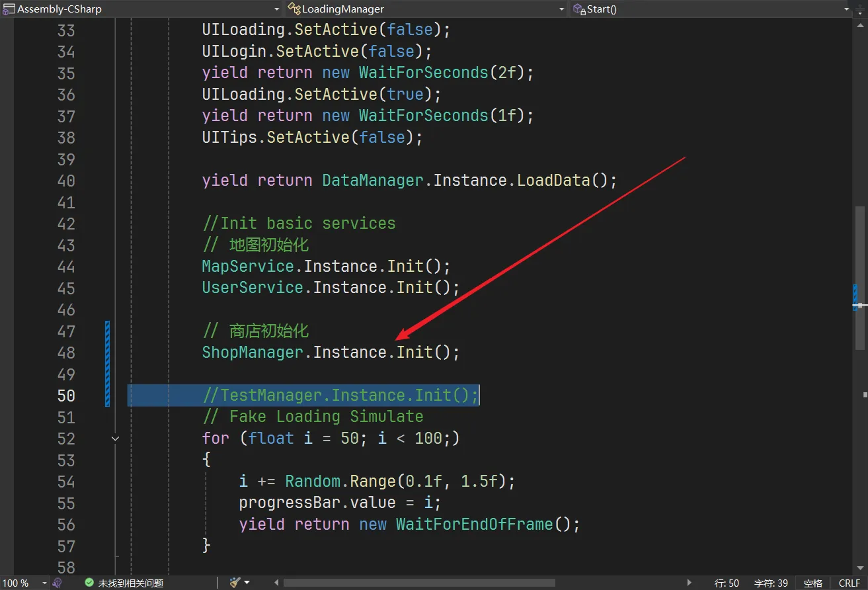Open the Assembly-CSharp project dropdown
Viewport: 868px width, 590px height.
(x=277, y=9)
